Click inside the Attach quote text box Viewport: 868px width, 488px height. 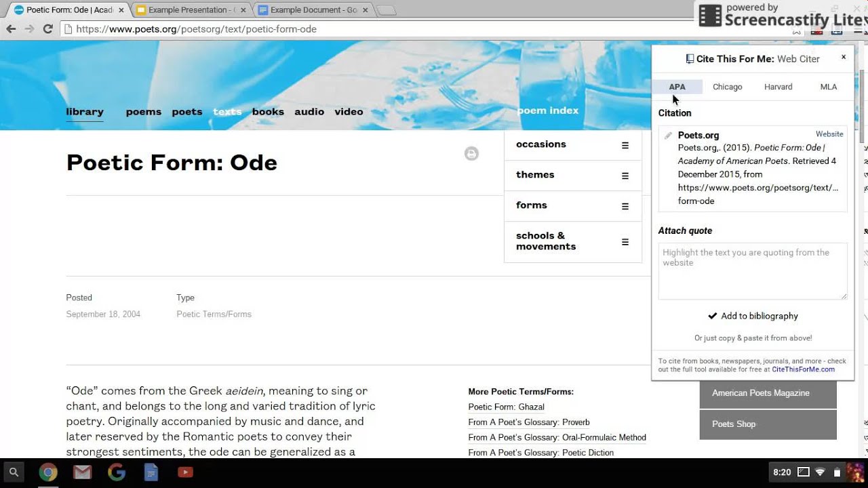pyautogui.click(x=753, y=271)
